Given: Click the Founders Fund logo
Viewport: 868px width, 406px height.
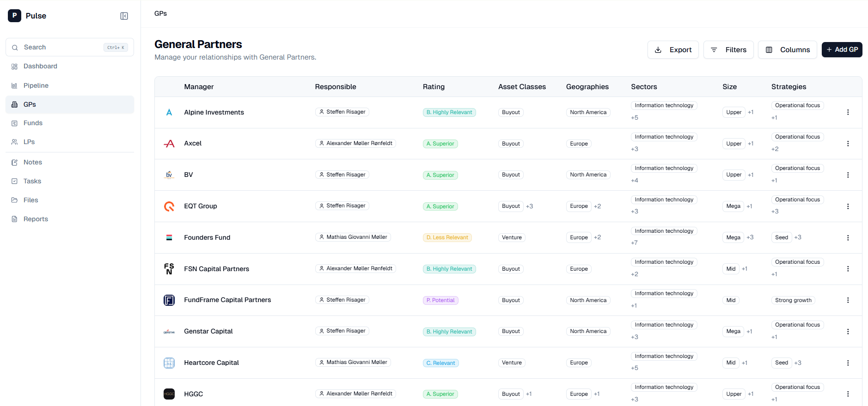Looking at the screenshot, I should coord(169,237).
